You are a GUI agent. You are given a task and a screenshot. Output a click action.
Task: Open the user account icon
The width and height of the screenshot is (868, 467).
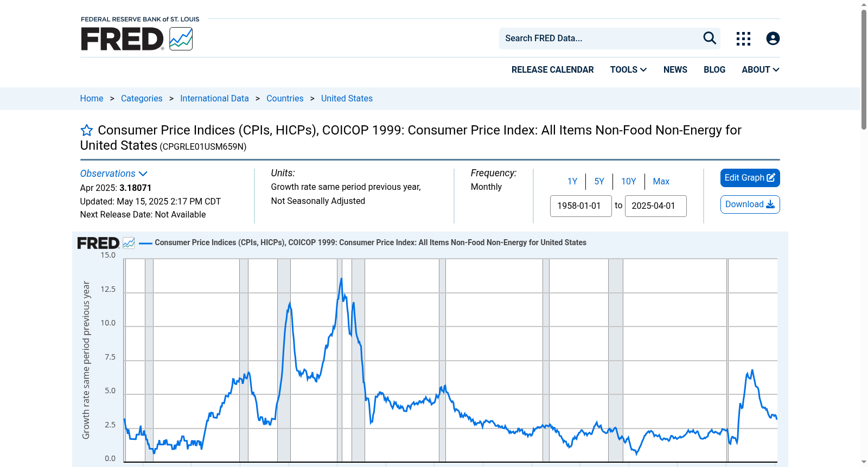(773, 39)
